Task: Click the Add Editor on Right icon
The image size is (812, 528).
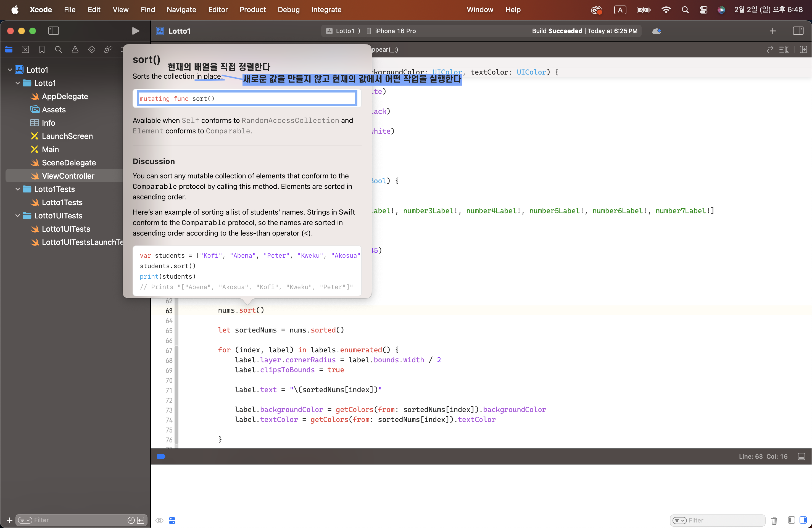Action: [803, 49]
